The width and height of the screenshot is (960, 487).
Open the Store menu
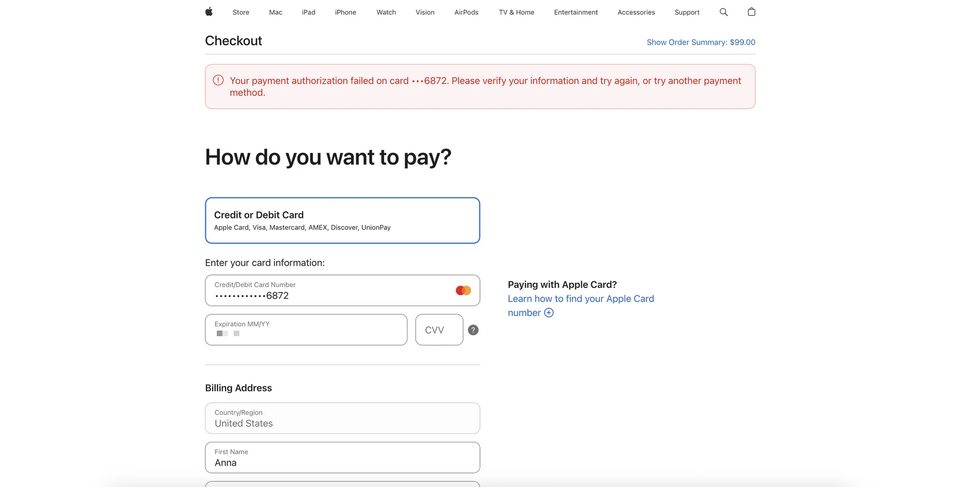(x=241, y=12)
